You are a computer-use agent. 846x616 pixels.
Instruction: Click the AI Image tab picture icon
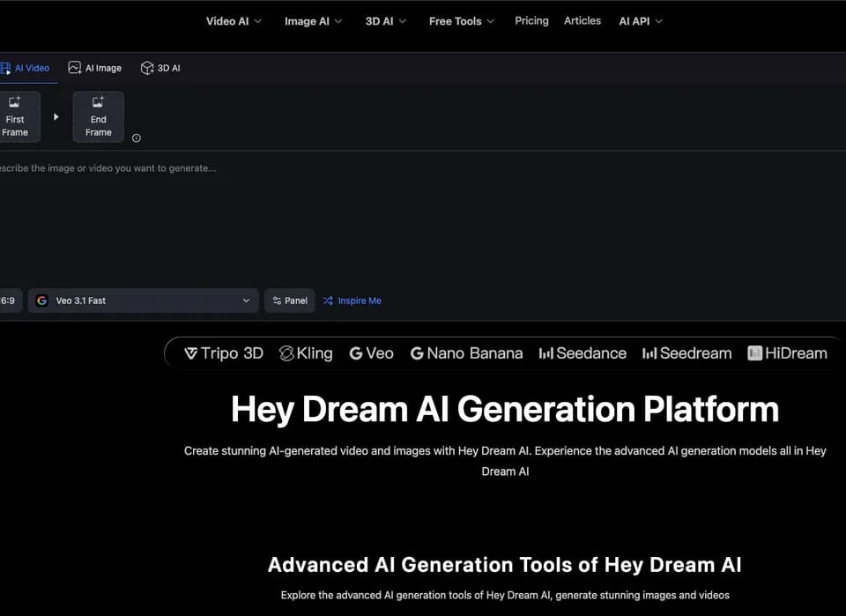tap(74, 68)
